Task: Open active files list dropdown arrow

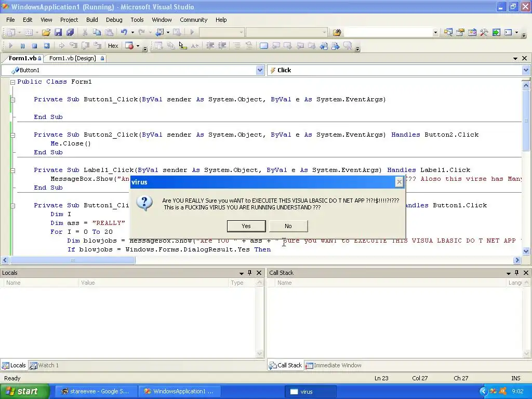Action: (515, 58)
